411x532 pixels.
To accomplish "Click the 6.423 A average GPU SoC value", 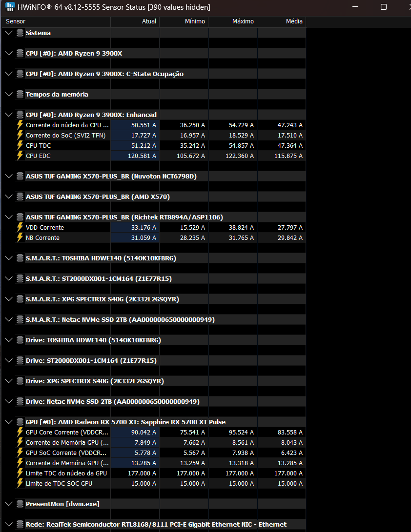I will click(292, 453).
